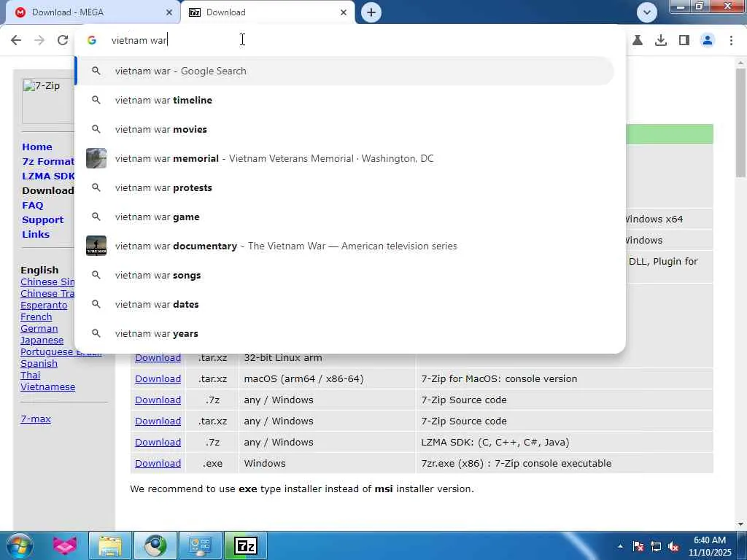
Task: Select 'vietnam war game' suggestion
Action: coord(344,217)
